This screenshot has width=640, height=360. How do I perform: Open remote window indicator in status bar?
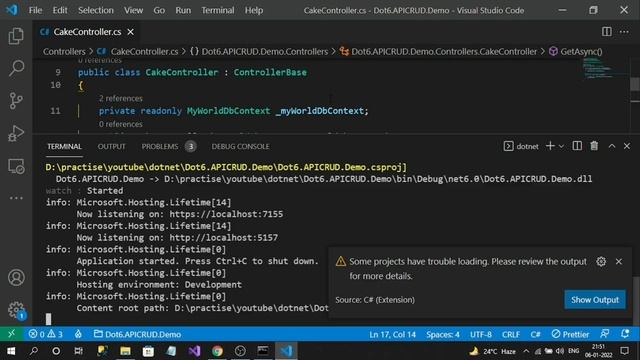[11, 334]
